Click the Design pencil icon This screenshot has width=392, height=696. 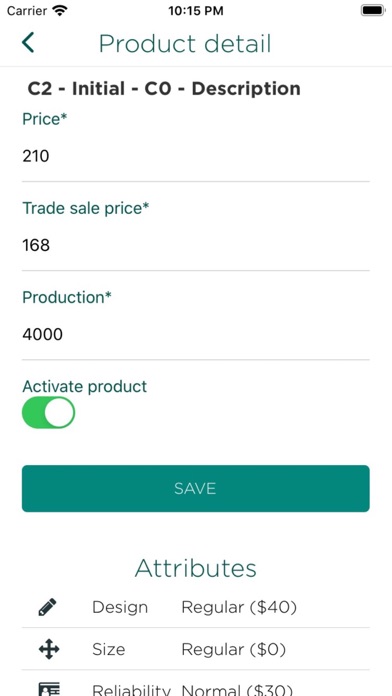[48, 607]
